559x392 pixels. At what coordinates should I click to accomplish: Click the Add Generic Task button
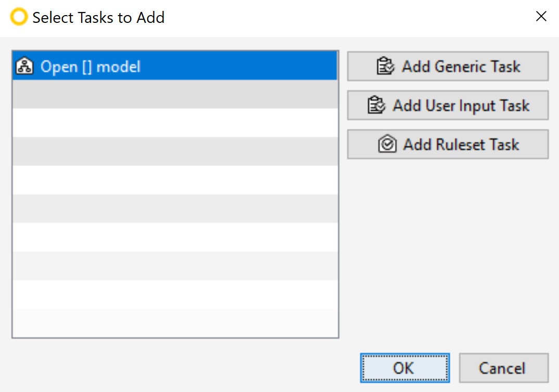click(448, 66)
